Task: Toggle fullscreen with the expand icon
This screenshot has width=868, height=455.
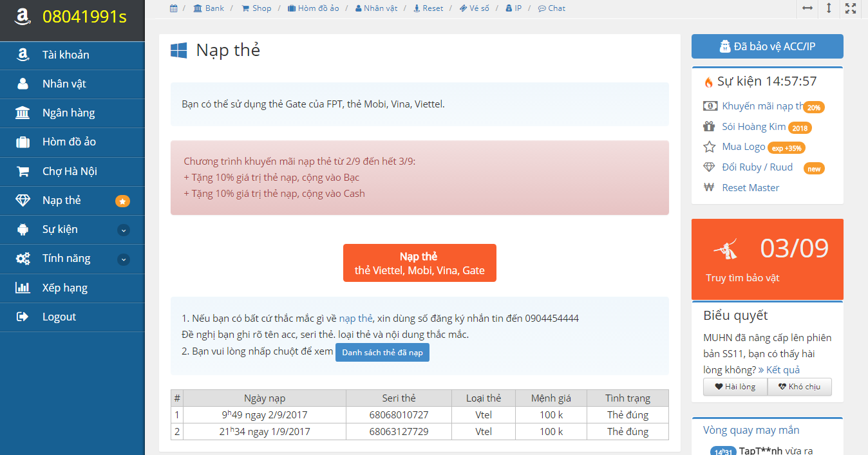Action: pyautogui.click(x=851, y=8)
